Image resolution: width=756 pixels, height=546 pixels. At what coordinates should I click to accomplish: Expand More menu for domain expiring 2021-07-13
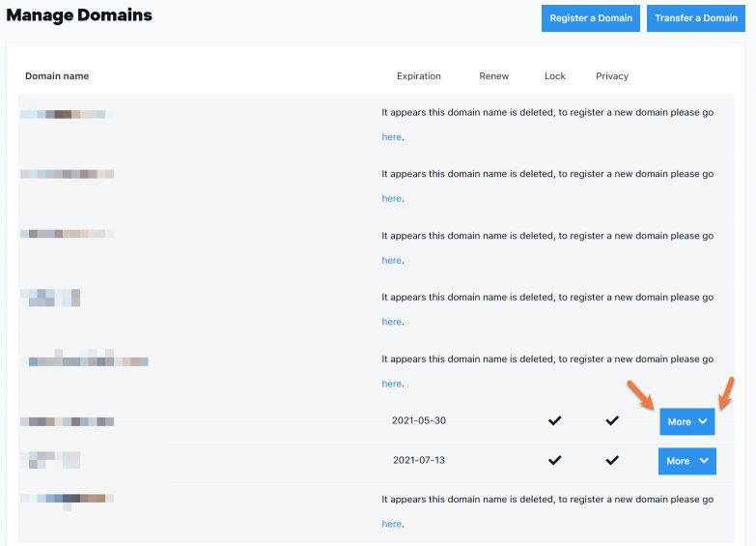coord(686,461)
